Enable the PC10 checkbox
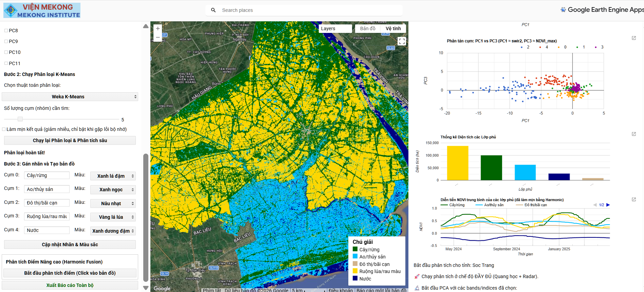Screen dimensions: 644x292 pyautogui.click(x=6, y=52)
